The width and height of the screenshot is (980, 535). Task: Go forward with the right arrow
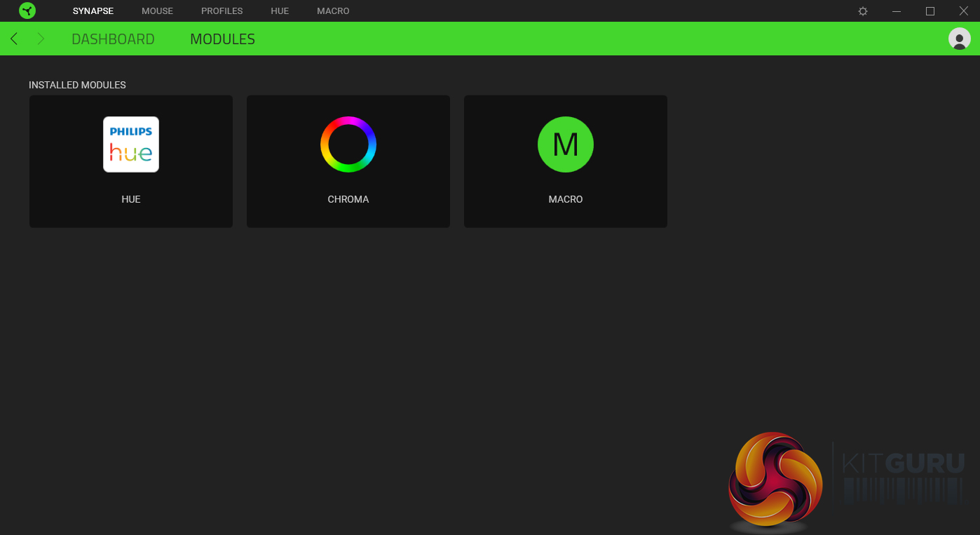pyautogui.click(x=41, y=39)
